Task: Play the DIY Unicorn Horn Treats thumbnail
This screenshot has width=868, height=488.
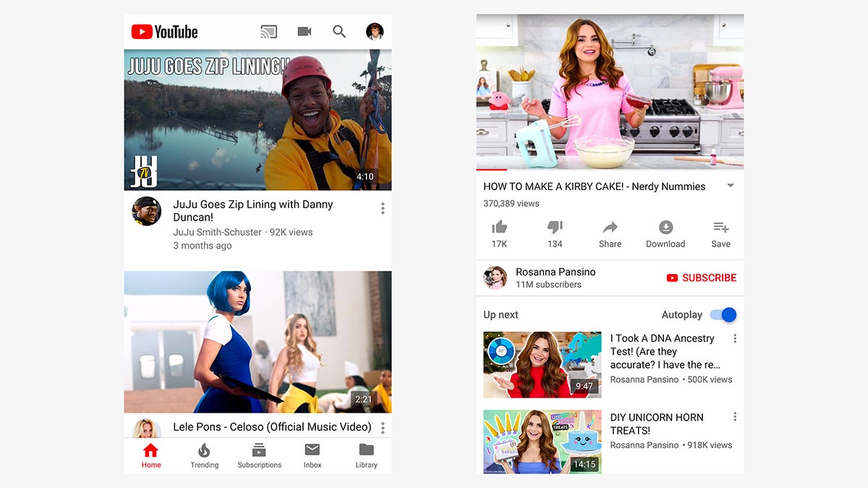Action: (542, 441)
